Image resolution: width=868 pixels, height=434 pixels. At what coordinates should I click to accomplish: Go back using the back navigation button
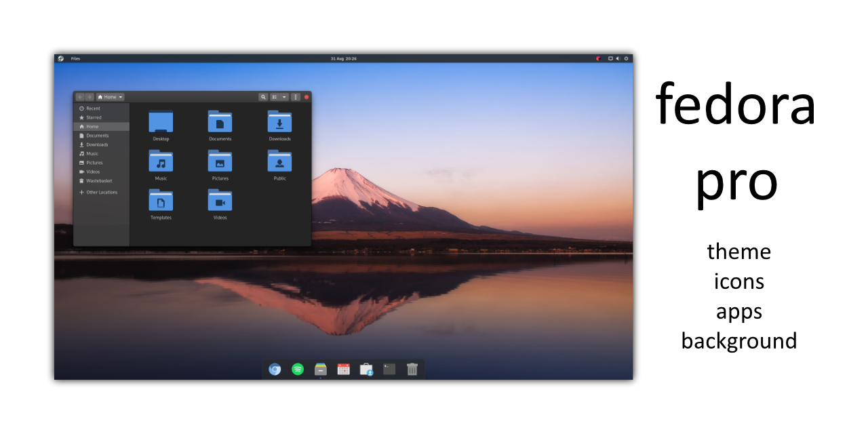pyautogui.click(x=79, y=97)
